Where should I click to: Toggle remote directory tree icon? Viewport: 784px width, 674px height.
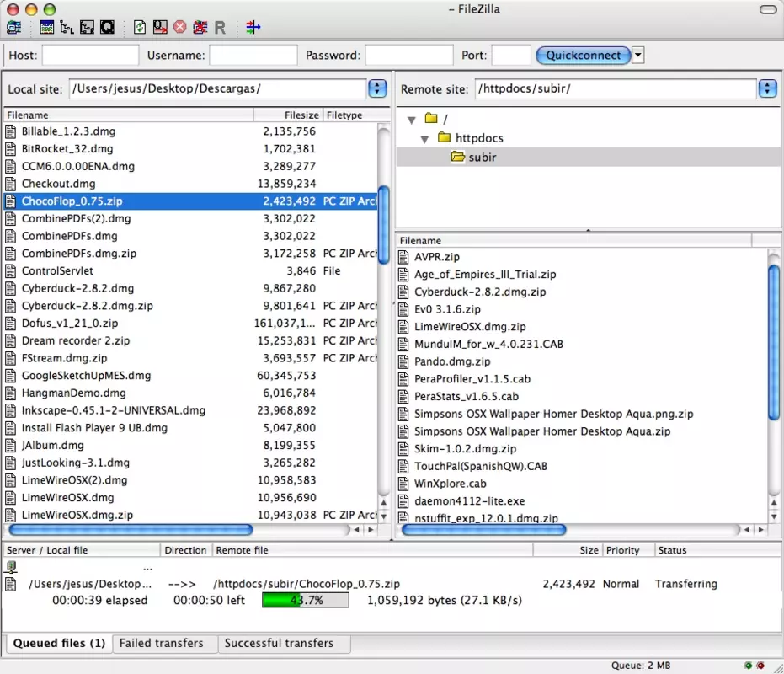[87, 28]
